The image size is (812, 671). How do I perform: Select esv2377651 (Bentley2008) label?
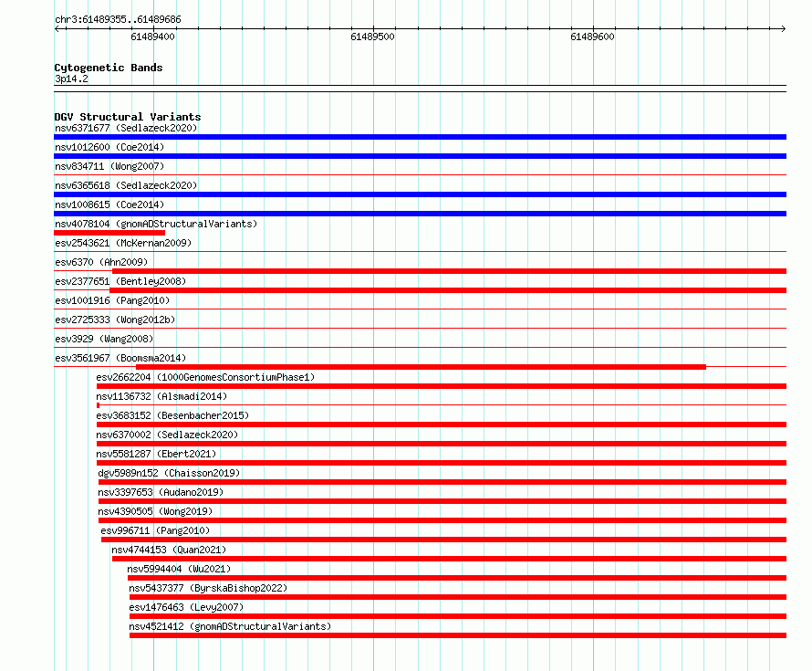click(120, 281)
